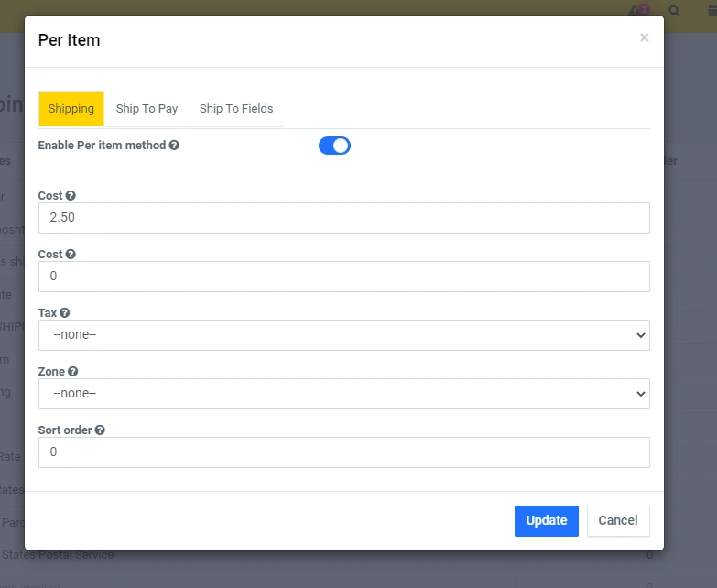Viewport: 717px width, 588px height.
Task: Expand the Zone dropdown
Action: [343, 394]
